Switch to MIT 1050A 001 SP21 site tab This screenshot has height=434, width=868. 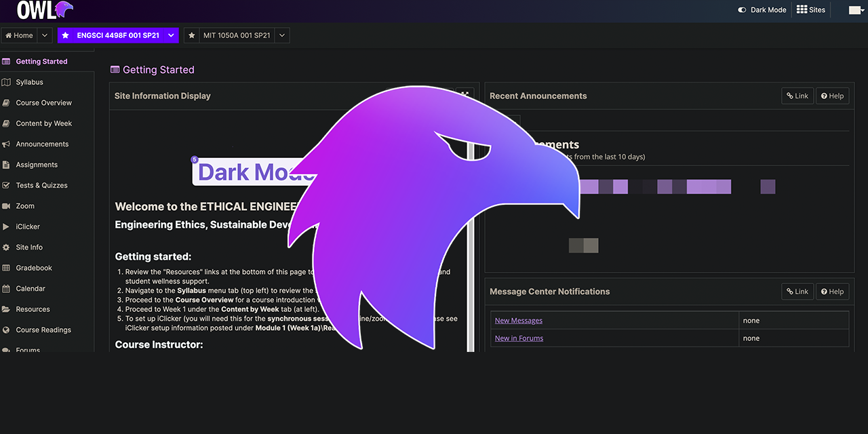237,35
